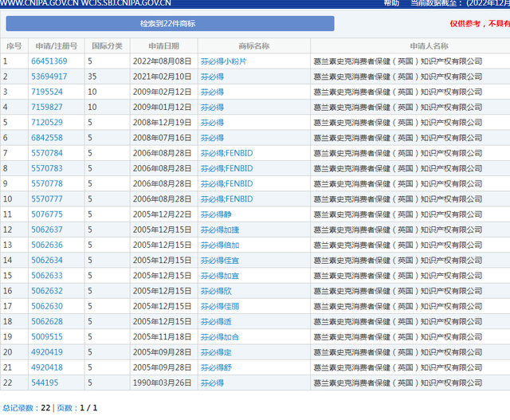Screen dimensions: 510x420
Task: Open trademark name 芬必得小粉片
Action: click(x=224, y=61)
